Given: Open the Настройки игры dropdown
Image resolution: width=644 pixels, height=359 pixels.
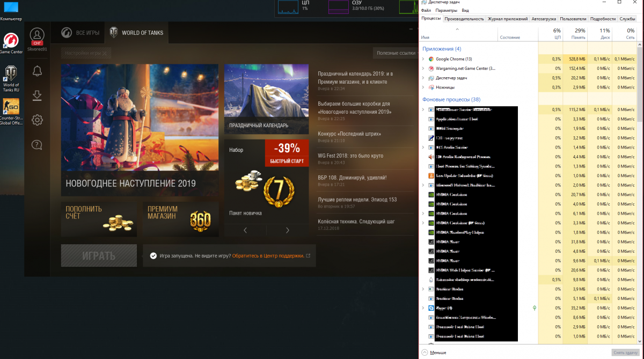Looking at the screenshot, I should (x=86, y=53).
